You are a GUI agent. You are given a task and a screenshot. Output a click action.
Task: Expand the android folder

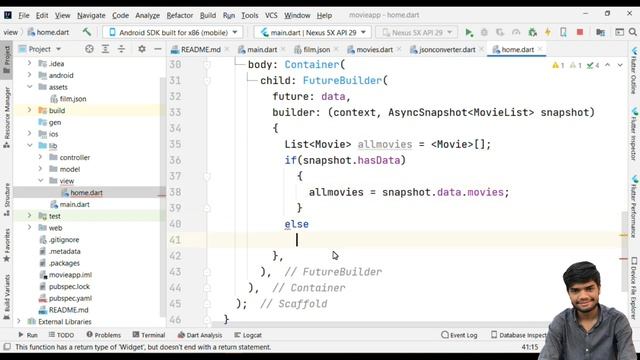click(x=29, y=75)
